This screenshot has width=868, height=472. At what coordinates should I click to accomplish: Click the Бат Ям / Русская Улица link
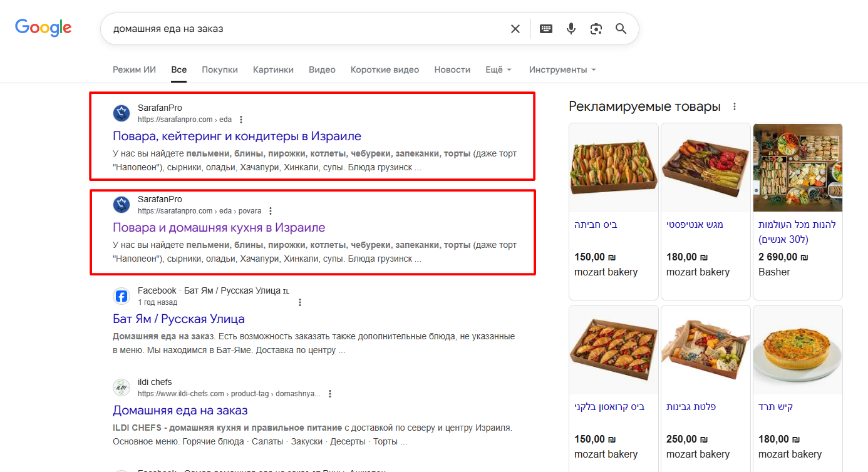[178, 319]
